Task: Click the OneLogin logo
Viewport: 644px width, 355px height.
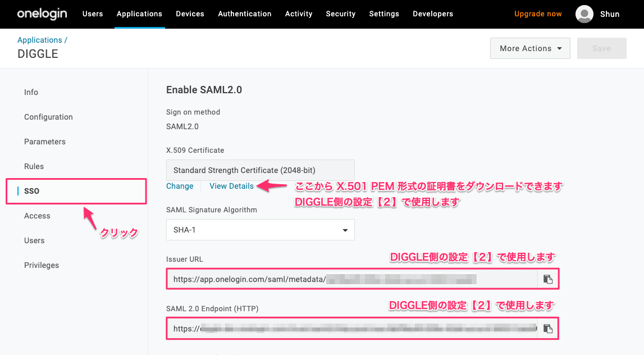Action: click(43, 14)
